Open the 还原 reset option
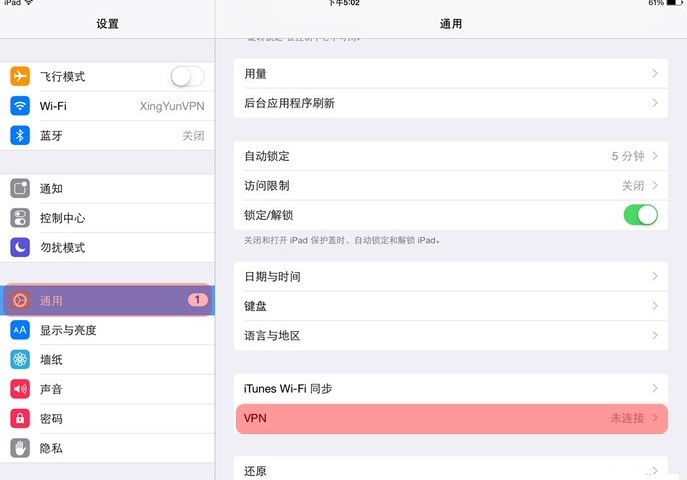The height and width of the screenshot is (480, 687). click(x=451, y=469)
